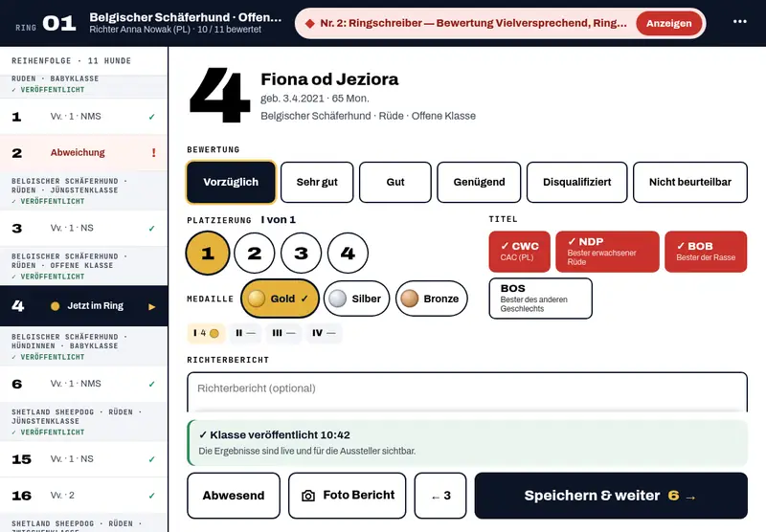The width and height of the screenshot is (766, 532).
Task: Click the placement IV summary chip
Action: 324,333
